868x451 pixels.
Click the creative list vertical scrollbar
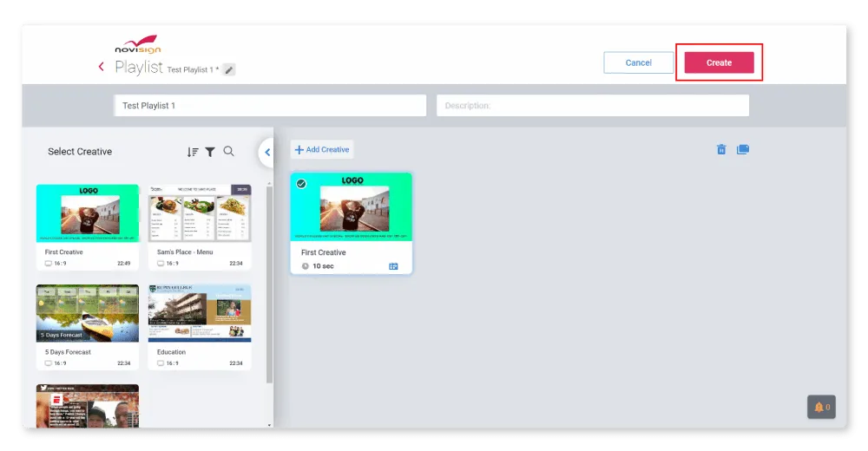269,286
